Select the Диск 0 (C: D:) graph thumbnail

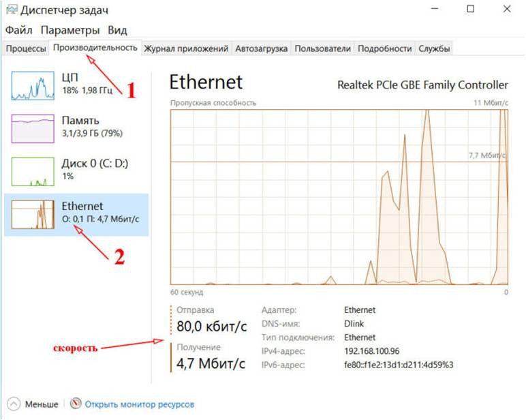coord(32,170)
